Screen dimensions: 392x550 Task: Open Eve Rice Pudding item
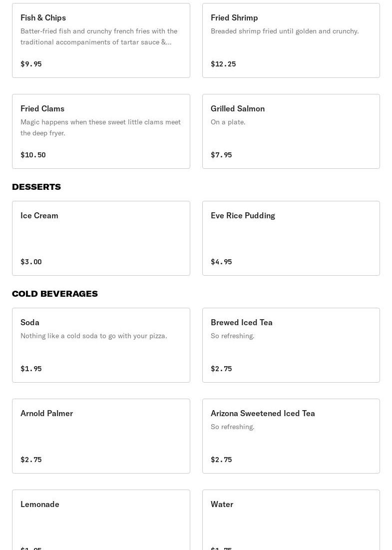[x=291, y=238]
